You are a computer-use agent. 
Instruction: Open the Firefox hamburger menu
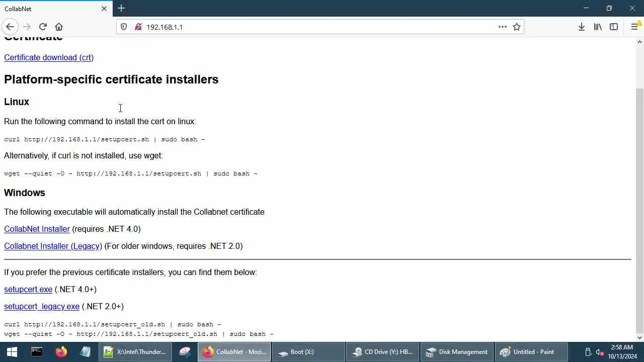[x=635, y=27]
